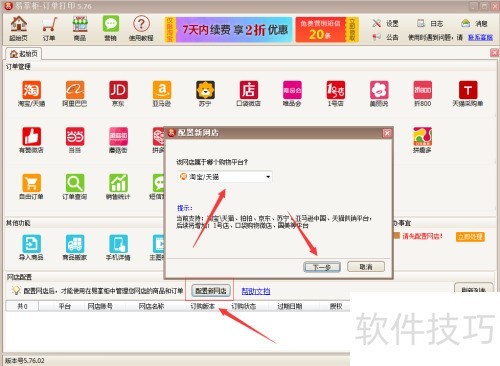The width and height of the screenshot is (500, 366).
Task: Open the 订单 shopping cart toolbar icon
Action: pos(49,29)
